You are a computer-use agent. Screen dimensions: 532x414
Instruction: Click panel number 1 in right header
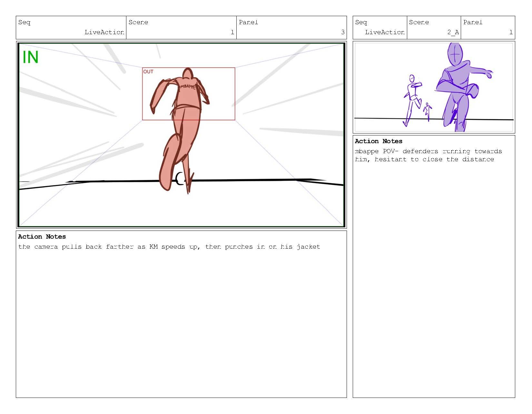coord(510,32)
